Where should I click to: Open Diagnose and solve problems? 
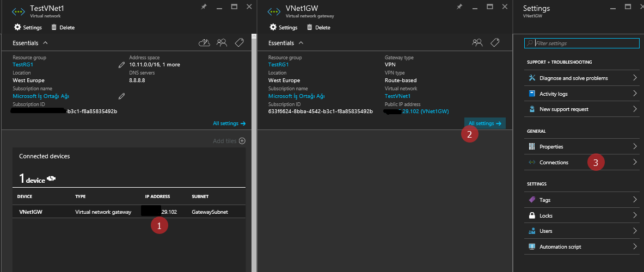coord(582,78)
